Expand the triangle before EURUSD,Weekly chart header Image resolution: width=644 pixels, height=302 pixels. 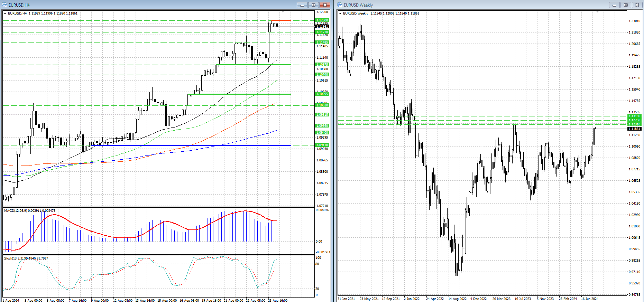[340, 13]
